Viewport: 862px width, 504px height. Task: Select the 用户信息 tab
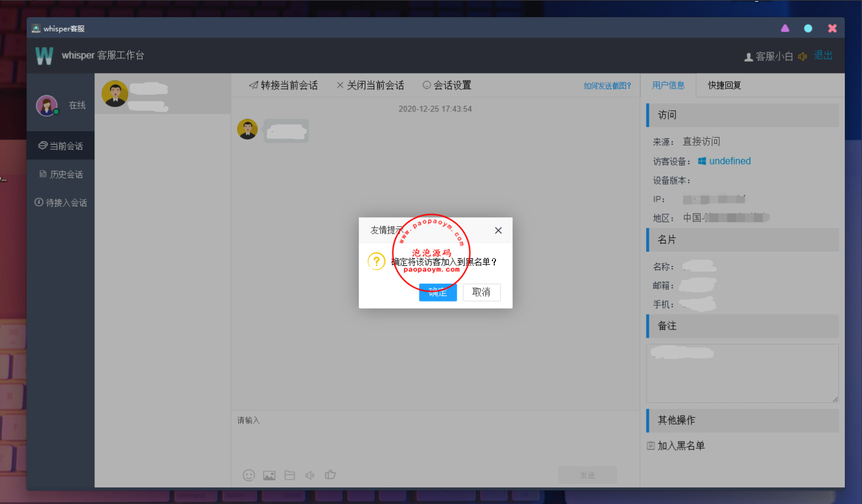pyautogui.click(x=668, y=85)
